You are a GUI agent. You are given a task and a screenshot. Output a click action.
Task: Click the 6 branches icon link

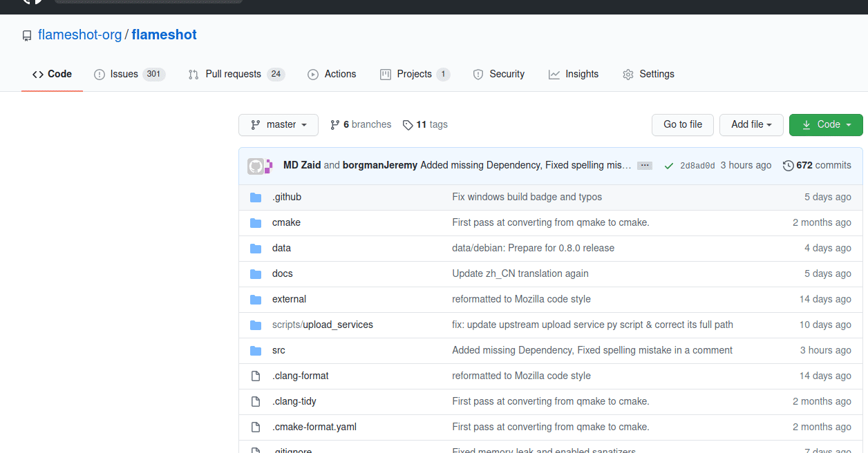(x=335, y=125)
